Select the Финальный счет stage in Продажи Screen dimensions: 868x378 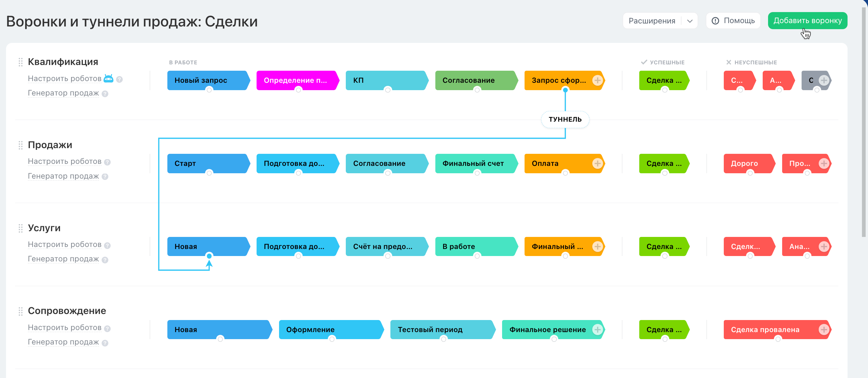point(473,164)
